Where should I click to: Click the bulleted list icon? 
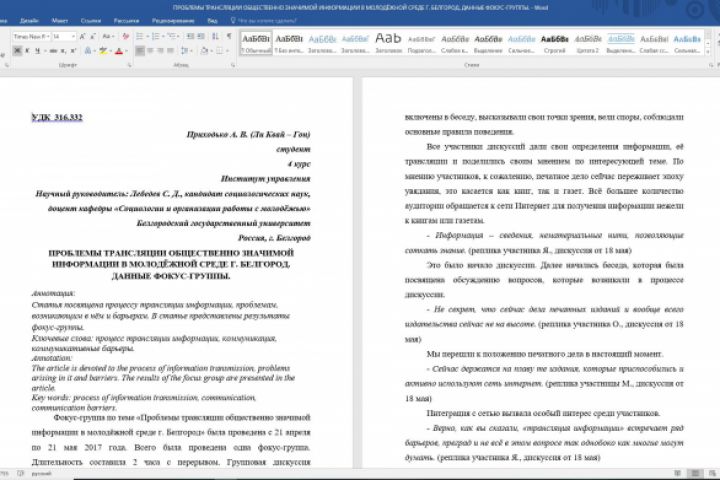coord(140,36)
